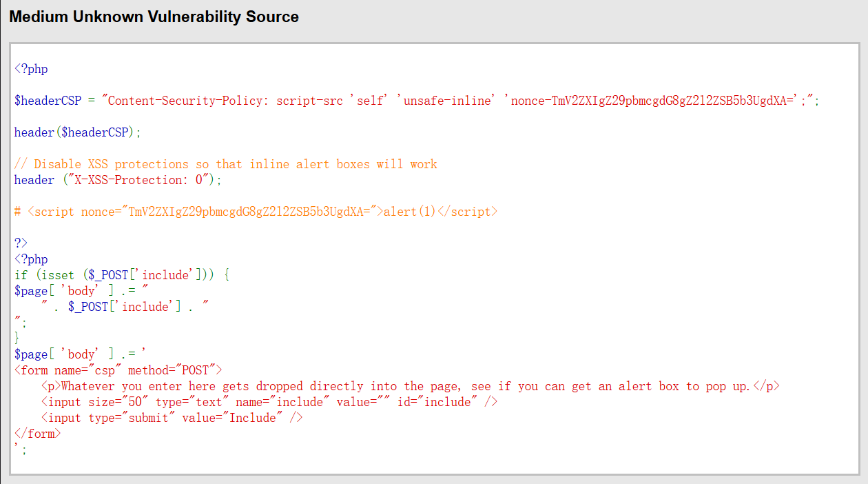
Task: Click the Disable XSS protections comment
Action: click(x=226, y=164)
